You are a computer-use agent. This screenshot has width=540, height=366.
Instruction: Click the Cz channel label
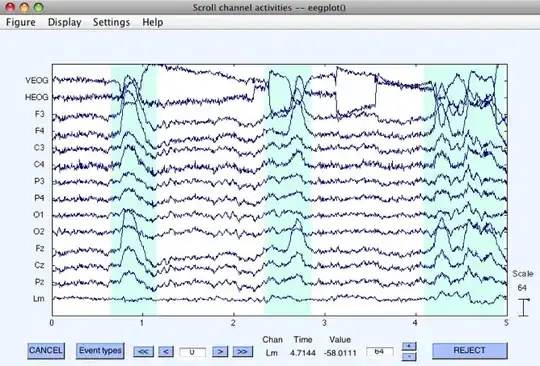click(40, 265)
